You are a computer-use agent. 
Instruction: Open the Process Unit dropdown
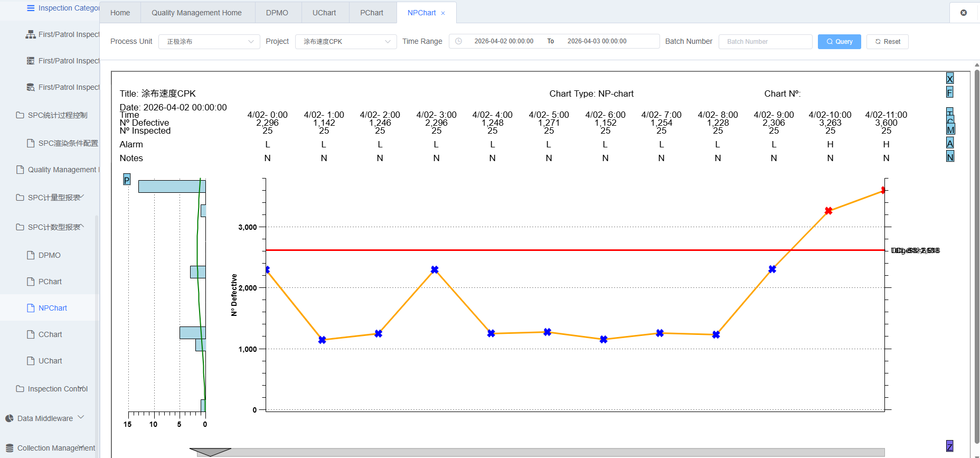(x=209, y=42)
